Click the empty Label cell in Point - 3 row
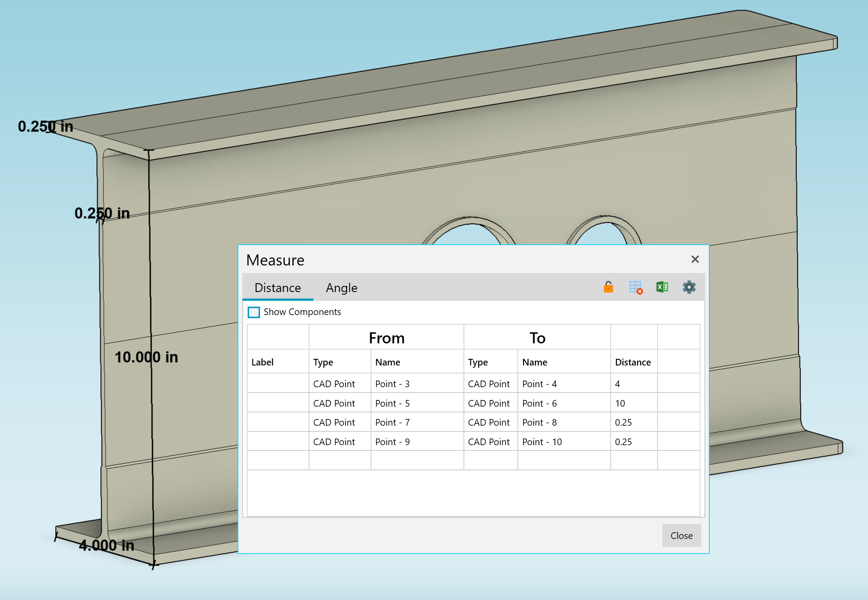868x600 pixels. (278, 384)
